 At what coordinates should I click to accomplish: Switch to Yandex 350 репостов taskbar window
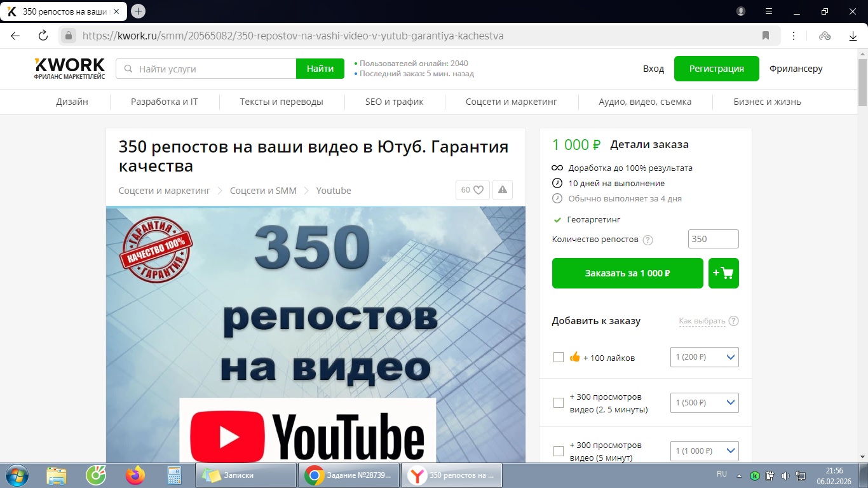click(452, 475)
